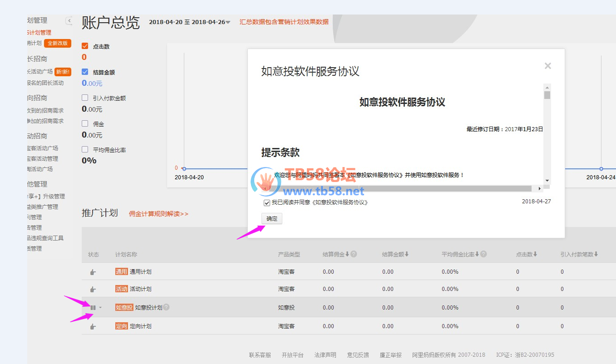
Task: Open 宝客活动管理 in sidebar
Action: coord(43,158)
